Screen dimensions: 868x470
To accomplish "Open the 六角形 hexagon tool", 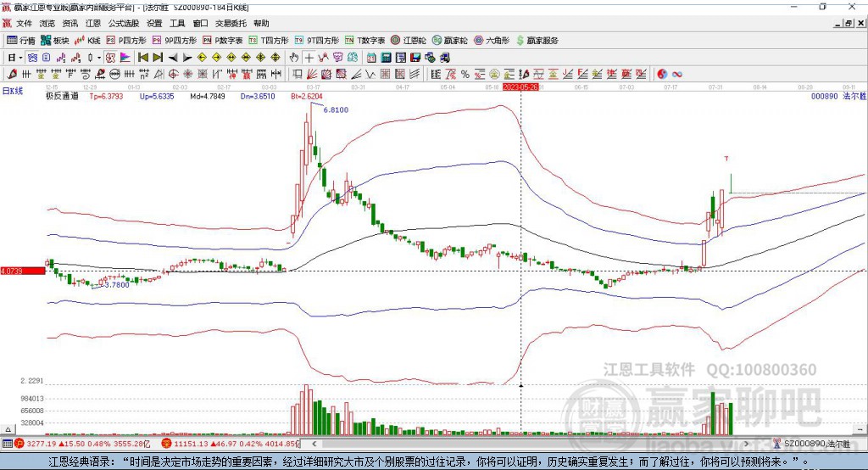I will [492, 41].
